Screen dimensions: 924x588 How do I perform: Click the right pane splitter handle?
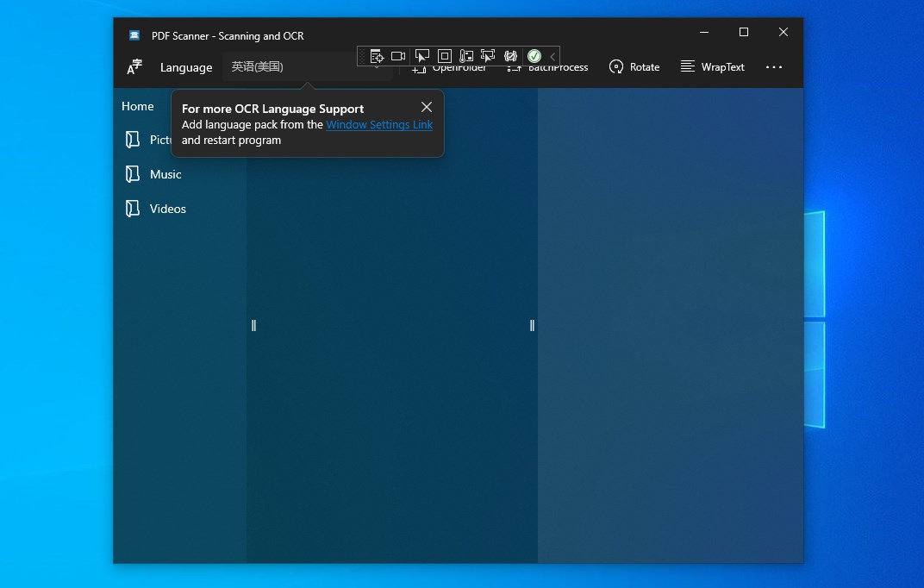pyautogui.click(x=532, y=325)
